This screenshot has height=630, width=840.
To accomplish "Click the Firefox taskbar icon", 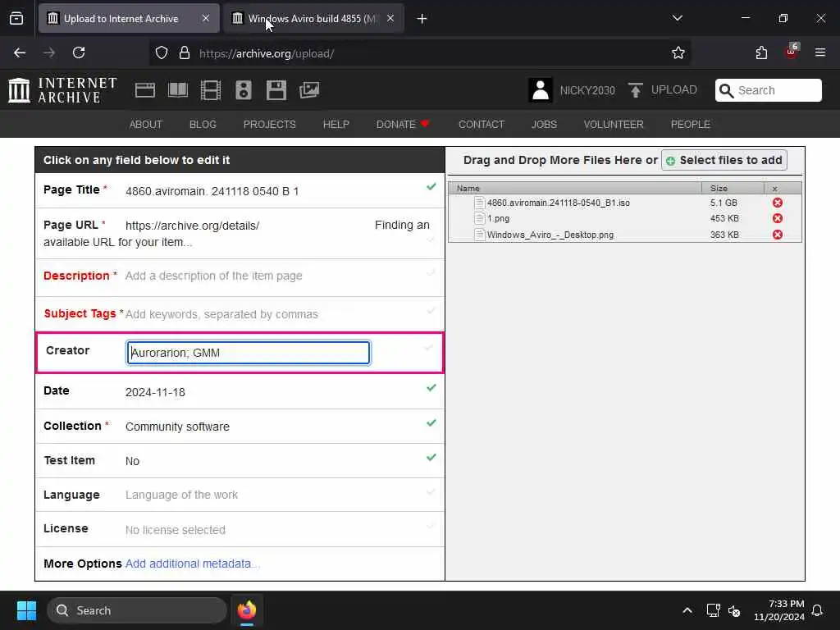I will (247, 610).
